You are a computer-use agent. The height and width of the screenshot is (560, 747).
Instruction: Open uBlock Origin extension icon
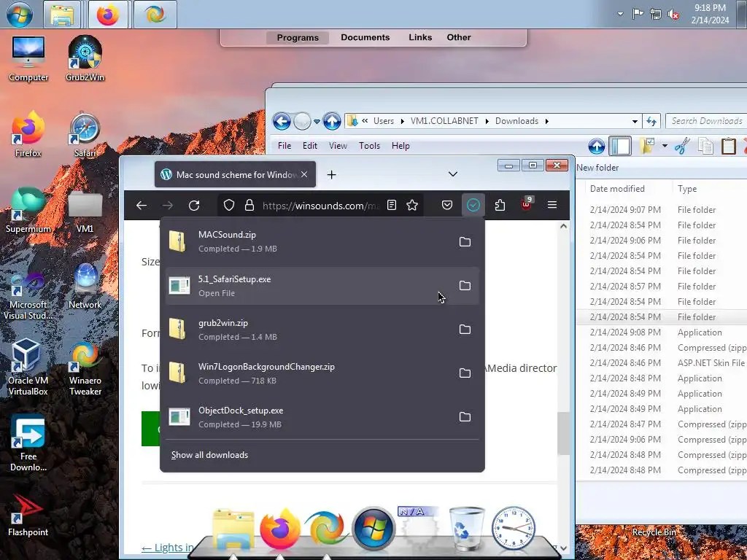[527, 204]
